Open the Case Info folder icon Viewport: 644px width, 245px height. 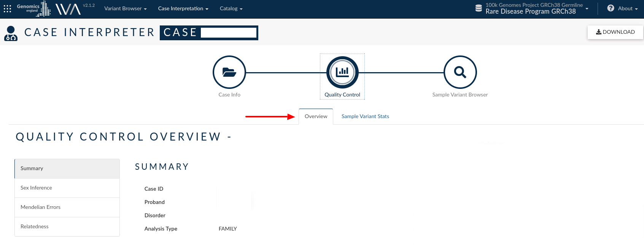click(229, 72)
